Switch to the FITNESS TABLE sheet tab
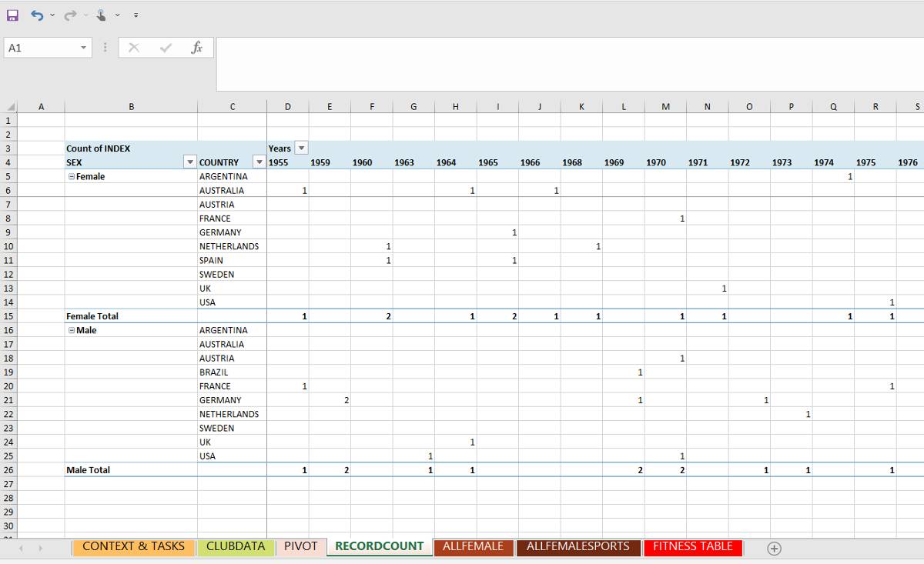 coord(693,546)
